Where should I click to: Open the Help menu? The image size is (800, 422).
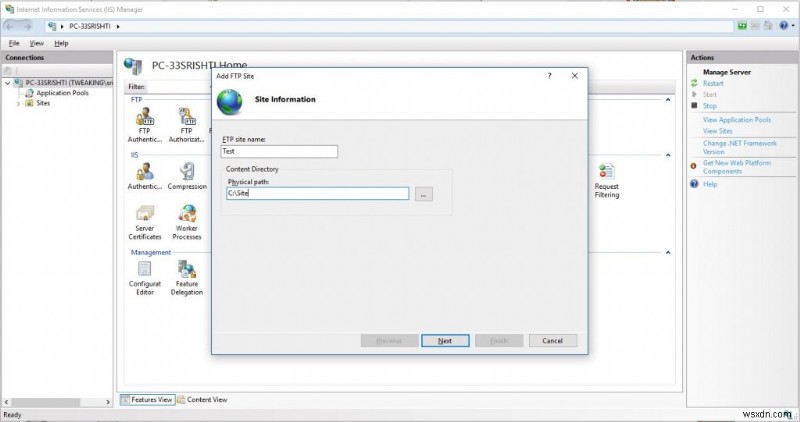coord(61,43)
